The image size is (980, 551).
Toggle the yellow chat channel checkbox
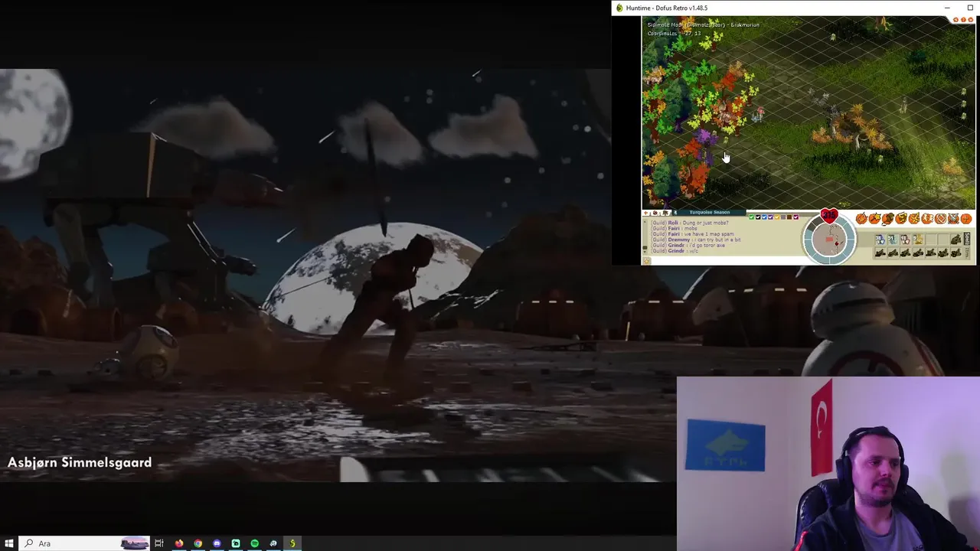[777, 217]
